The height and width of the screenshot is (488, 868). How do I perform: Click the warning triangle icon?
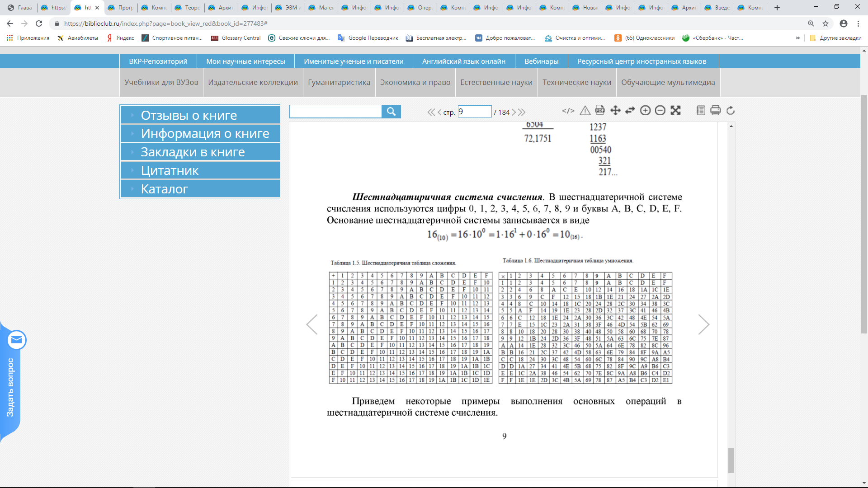[585, 111]
